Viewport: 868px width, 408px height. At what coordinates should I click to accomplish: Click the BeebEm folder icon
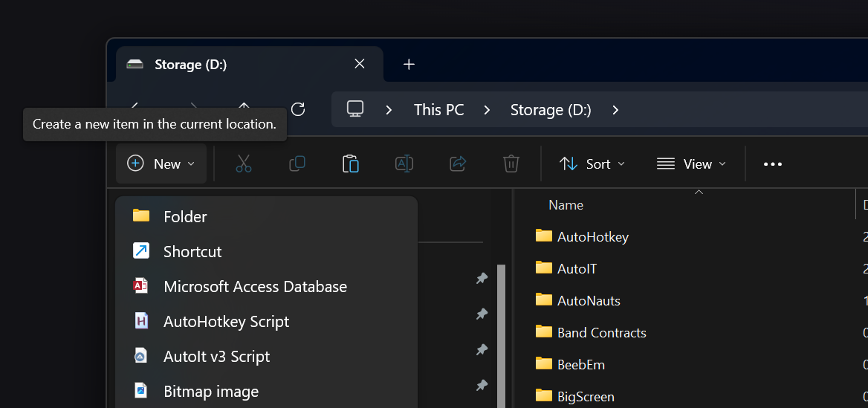point(543,363)
